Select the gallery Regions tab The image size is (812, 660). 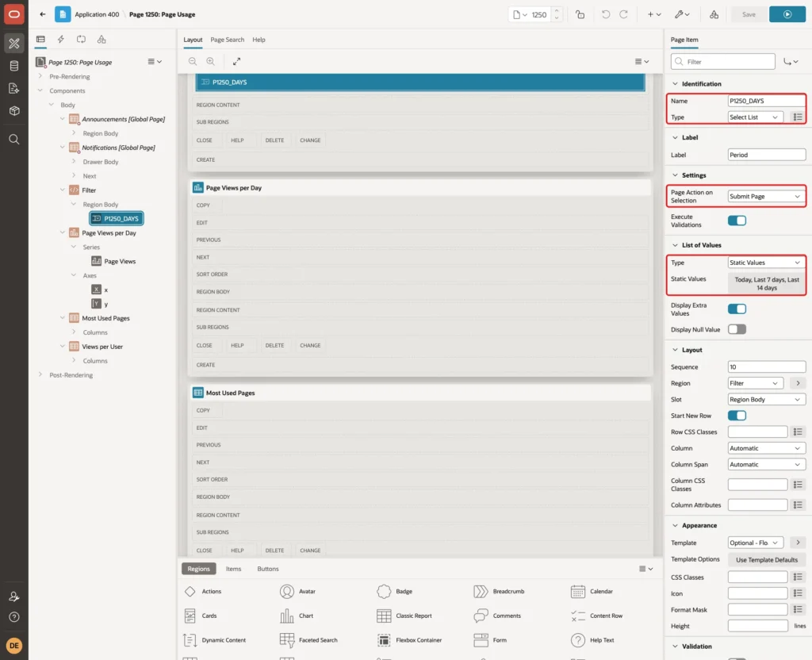pos(199,569)
